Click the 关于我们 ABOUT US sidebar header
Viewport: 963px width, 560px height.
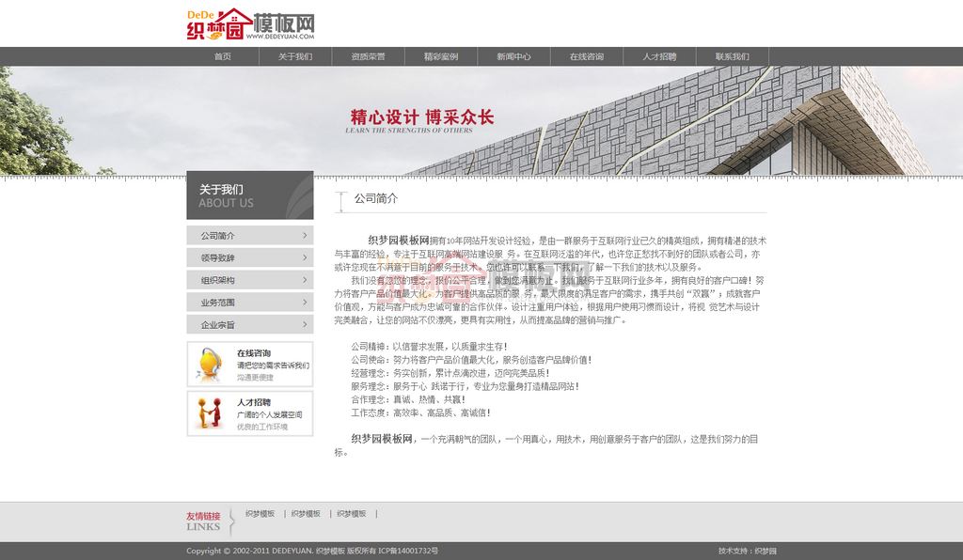(249, 195)
